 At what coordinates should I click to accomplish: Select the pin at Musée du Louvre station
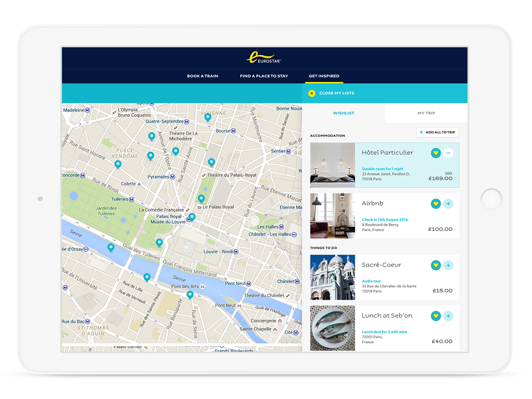(192, 217)
